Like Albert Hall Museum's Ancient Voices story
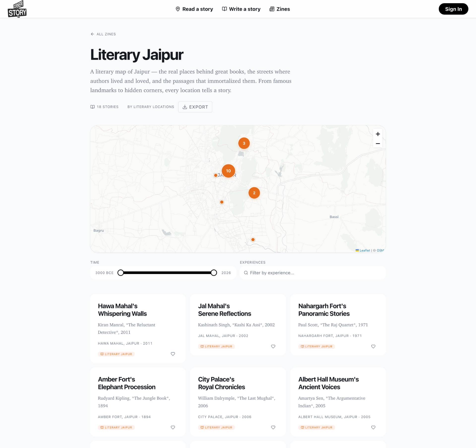This screenshot has width=476, height=448. [x=373, y=427]
